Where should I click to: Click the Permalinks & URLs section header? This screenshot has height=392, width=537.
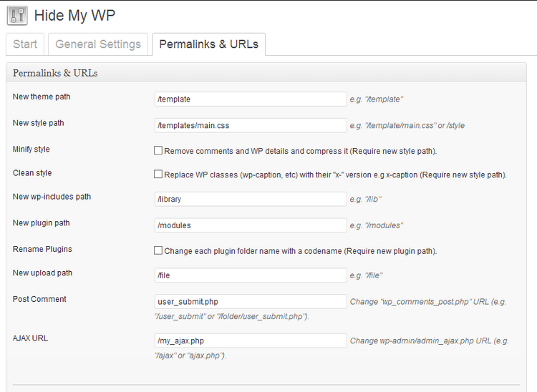266,73
